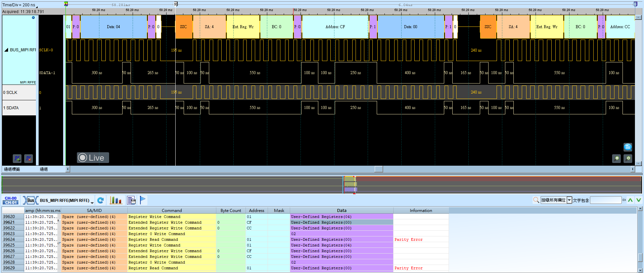Click the 1 SDATA channel label
The width and height of the screenshot is (644, 273).
pos(19,108)
